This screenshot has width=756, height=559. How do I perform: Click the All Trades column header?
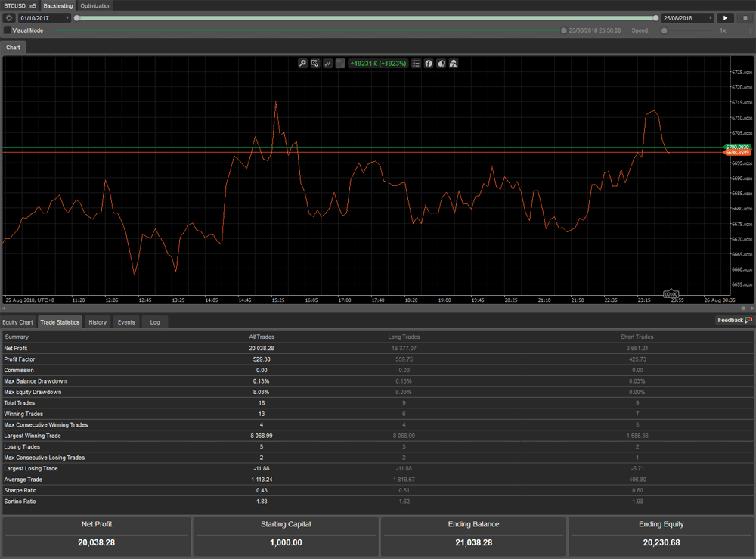pos(262,337)
